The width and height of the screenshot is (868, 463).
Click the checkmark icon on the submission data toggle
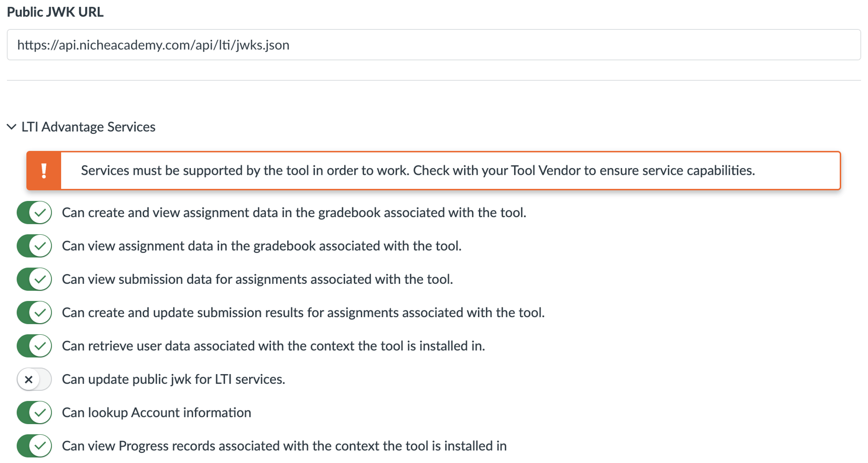40,279
